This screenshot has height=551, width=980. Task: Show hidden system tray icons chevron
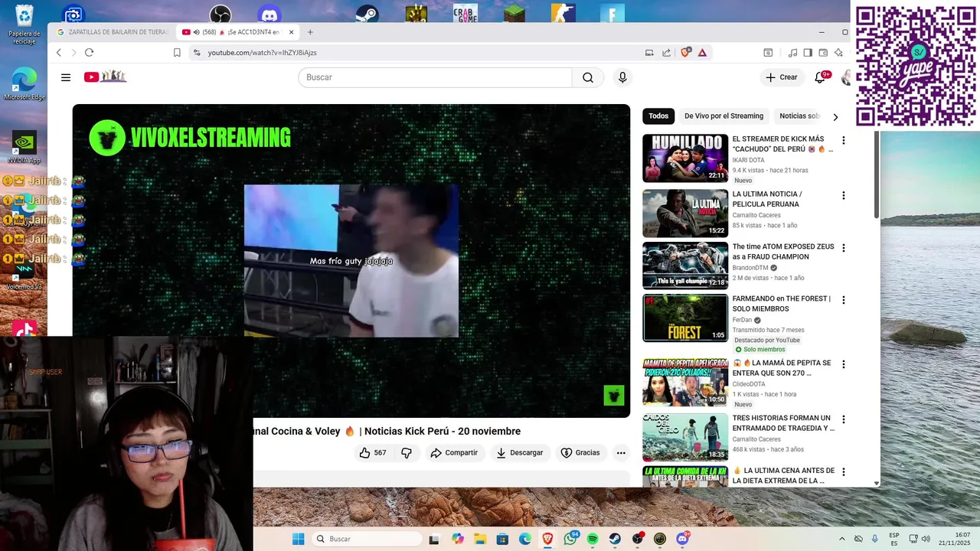(842, 539)
